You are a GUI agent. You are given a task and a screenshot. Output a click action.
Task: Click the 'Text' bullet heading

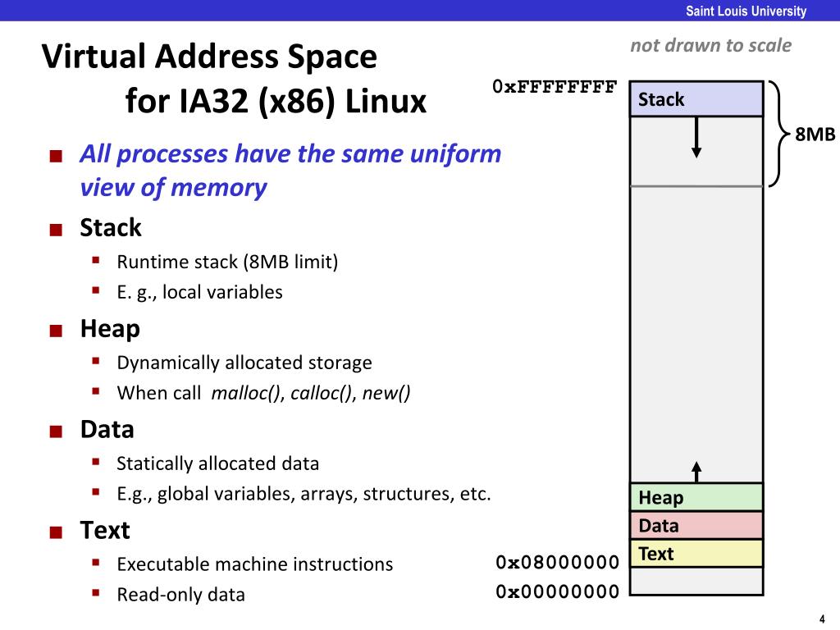tap(104, 531)
